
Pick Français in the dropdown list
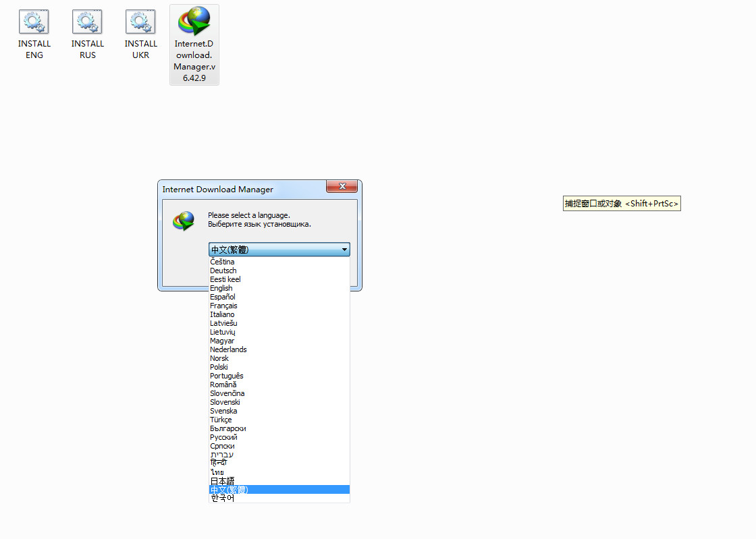(279, 306)
